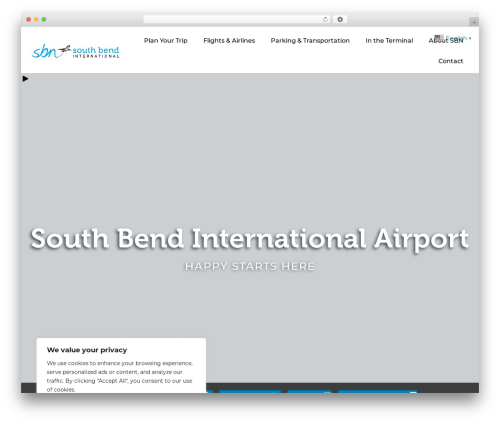The width and height of the screenshot is (500, 423).
Task: Go to the Contact page
Action: 450,61
